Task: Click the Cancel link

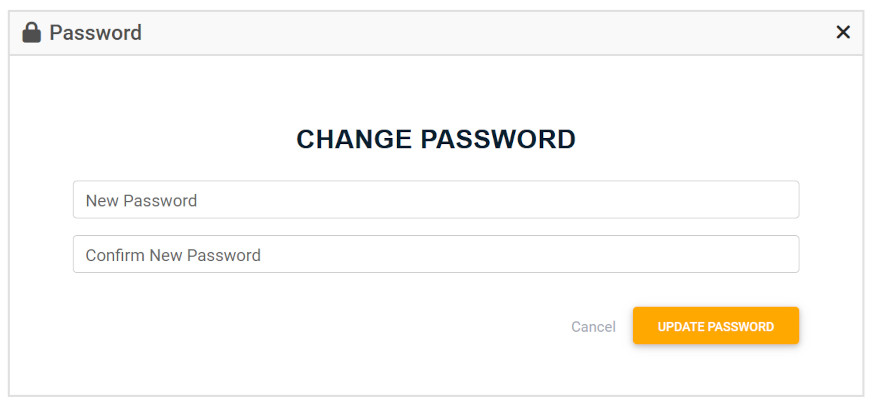Action: click(x=593, y=327)
